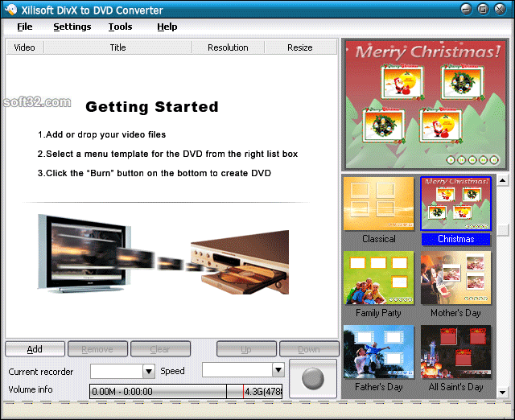Click the template list scroll up arrow

tap(502, 180)
